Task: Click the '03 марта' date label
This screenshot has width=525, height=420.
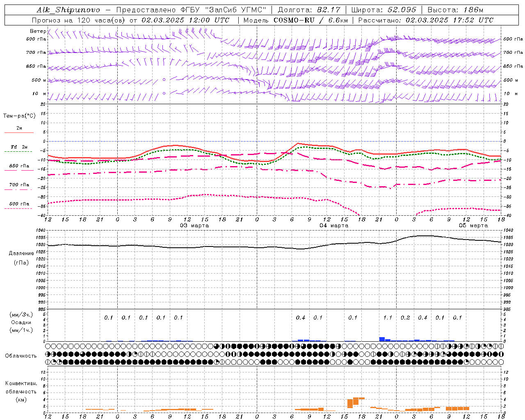Action: click(194, 226)
